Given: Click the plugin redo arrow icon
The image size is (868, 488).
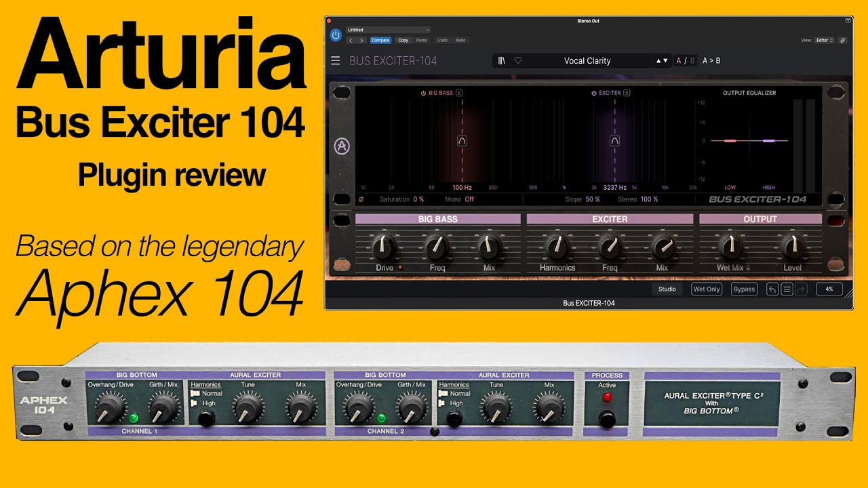Looking at the screenshot, I should [801, 289].
